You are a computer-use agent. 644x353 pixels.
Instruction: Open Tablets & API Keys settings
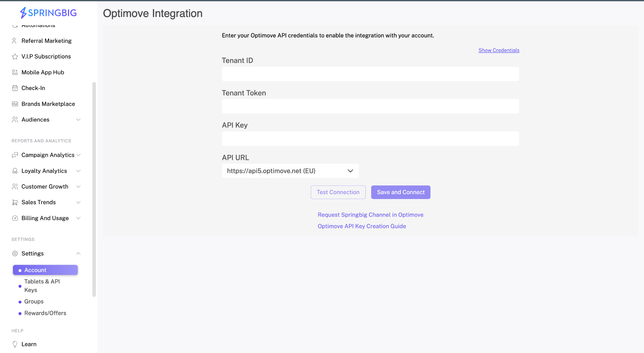(x=42, y=286)
